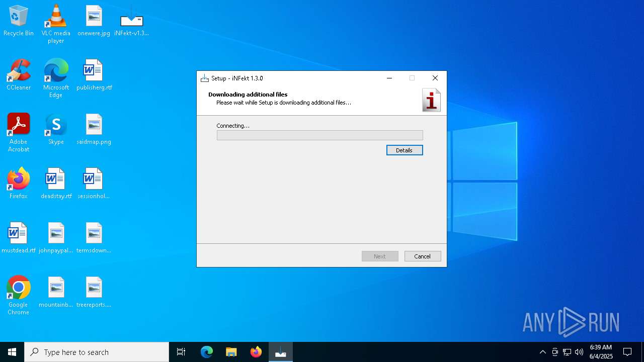Select the saidmap.png file icon
The width and height of the screenshot is (644, 362).
(94, 129)
